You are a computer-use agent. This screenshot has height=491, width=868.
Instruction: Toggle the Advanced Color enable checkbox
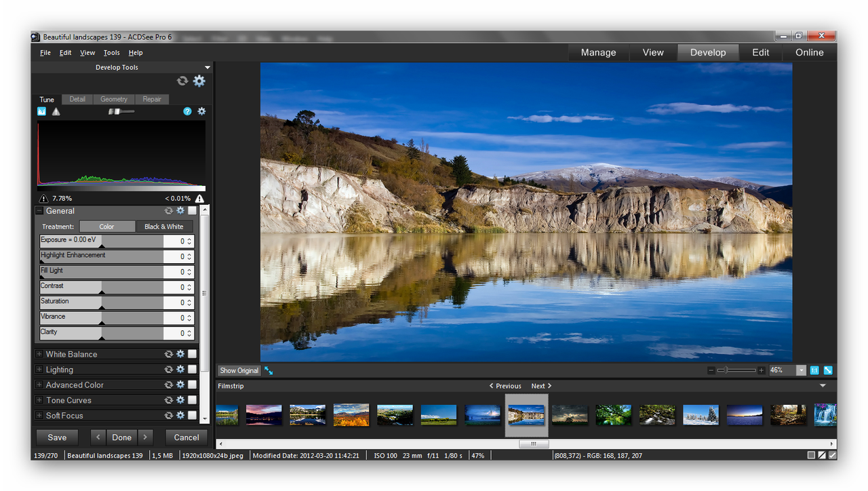193,385
